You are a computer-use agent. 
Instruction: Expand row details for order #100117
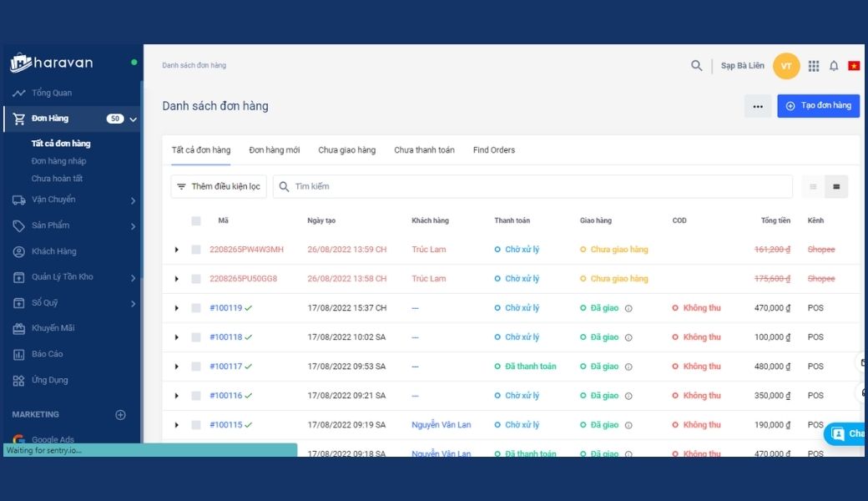click(177, 367)
